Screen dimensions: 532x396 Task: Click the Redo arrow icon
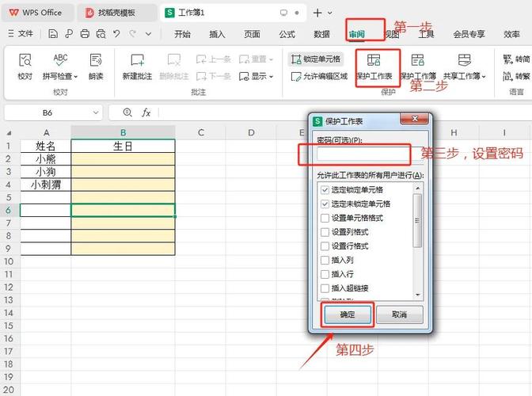(x=133, y=33)
